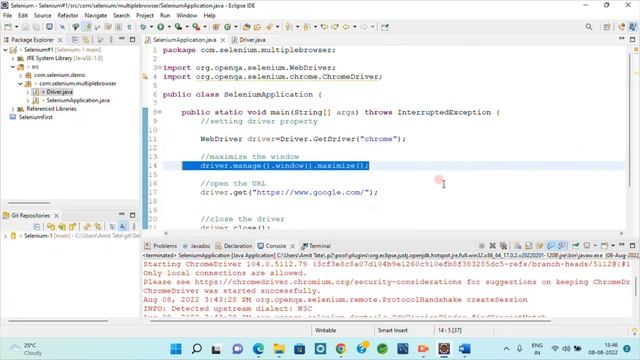Click the Open Type toolbar icon
Viewport: 640px width, 360px height.
[247, 27]
